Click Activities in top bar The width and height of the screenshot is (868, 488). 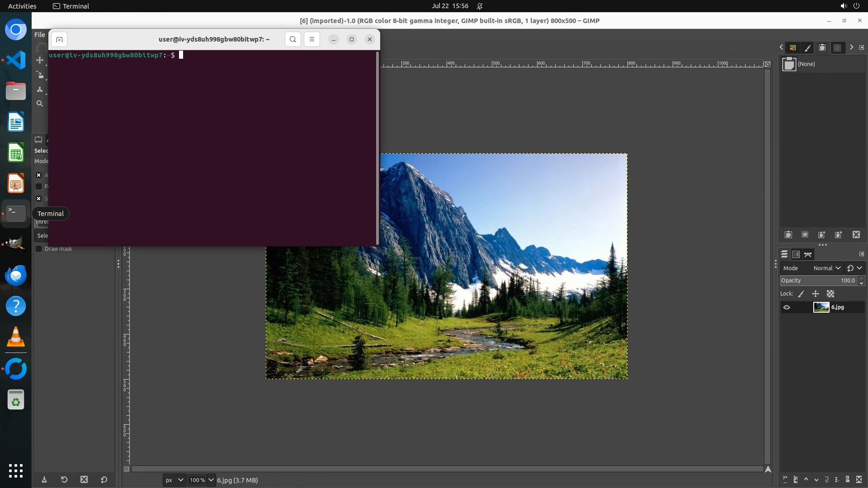(22, 6)
